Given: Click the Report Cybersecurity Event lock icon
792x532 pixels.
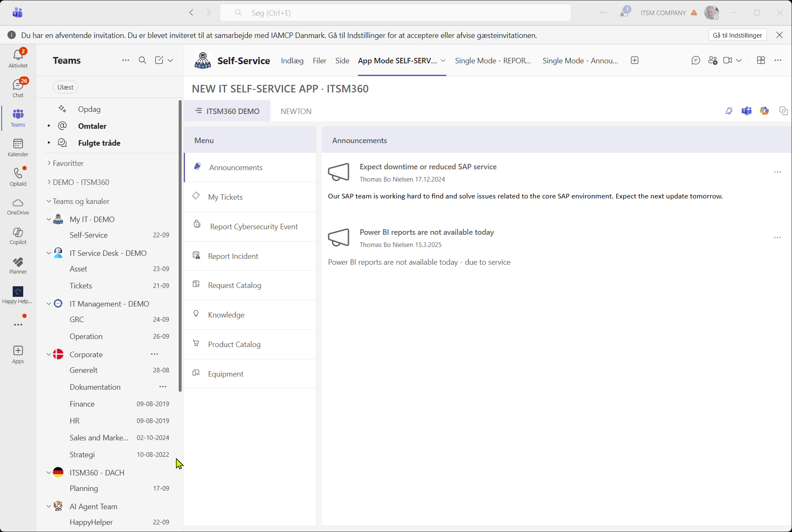Looking at the screenshot, I should [196, 224].
